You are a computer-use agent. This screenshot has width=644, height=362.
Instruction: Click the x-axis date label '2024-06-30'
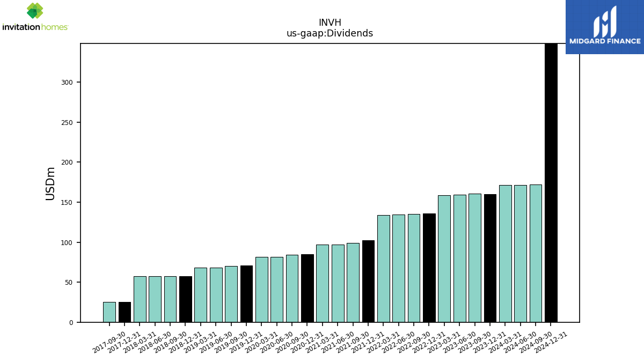pyautogui.click(x=520, y=342)
